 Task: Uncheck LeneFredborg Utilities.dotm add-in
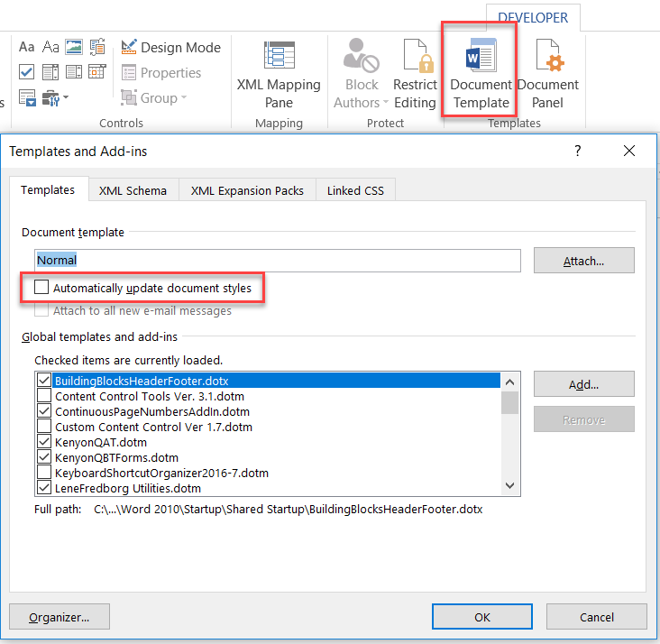click(44, 488)
